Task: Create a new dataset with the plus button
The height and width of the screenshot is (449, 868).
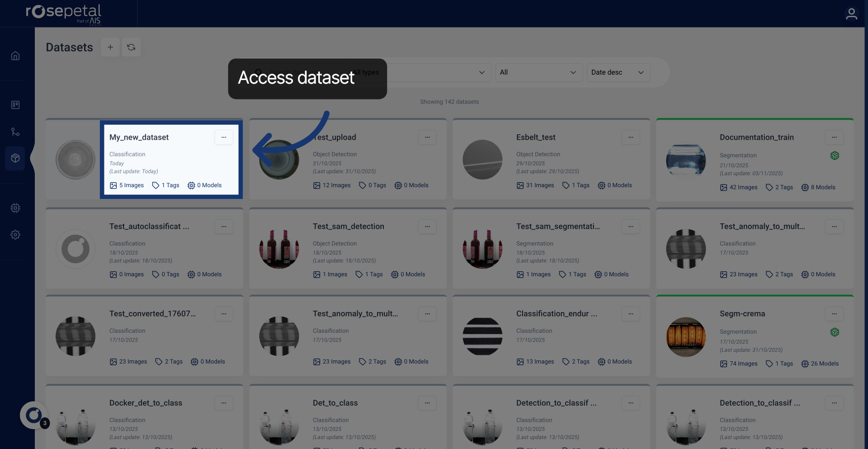Action: [x=110, y=47]
